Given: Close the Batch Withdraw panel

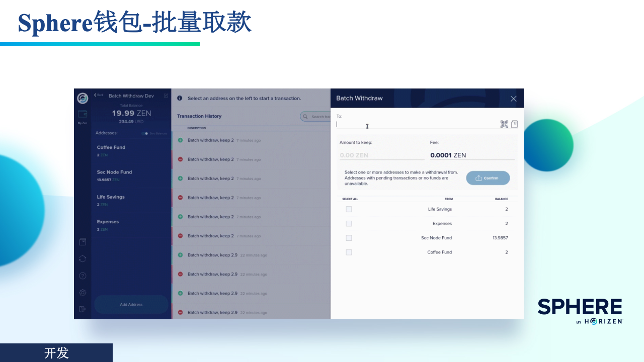Looking at the screenshot, I should [x=513, y=99].
